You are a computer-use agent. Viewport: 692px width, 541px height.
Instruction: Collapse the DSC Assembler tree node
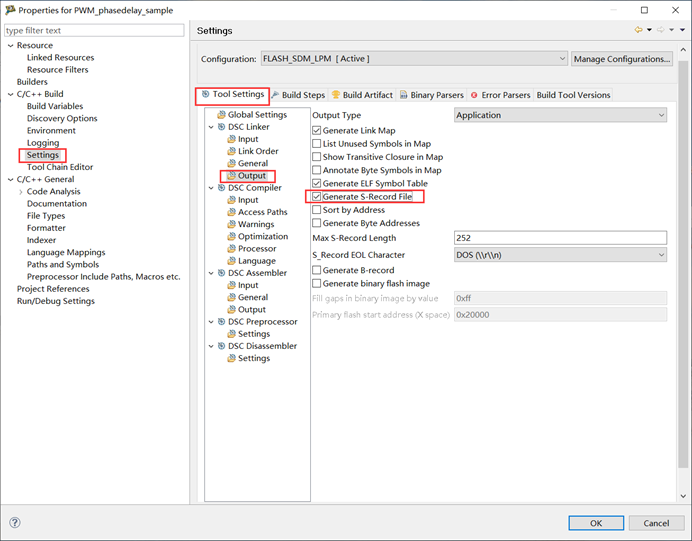[x=211, y=273]
